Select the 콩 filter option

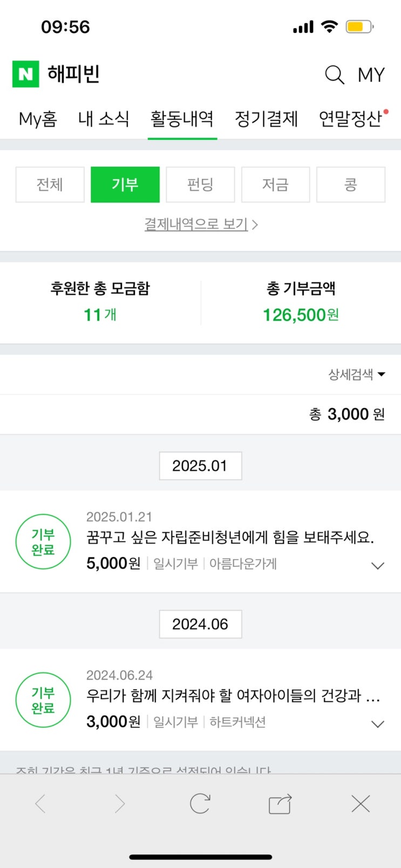click(351, 185)
